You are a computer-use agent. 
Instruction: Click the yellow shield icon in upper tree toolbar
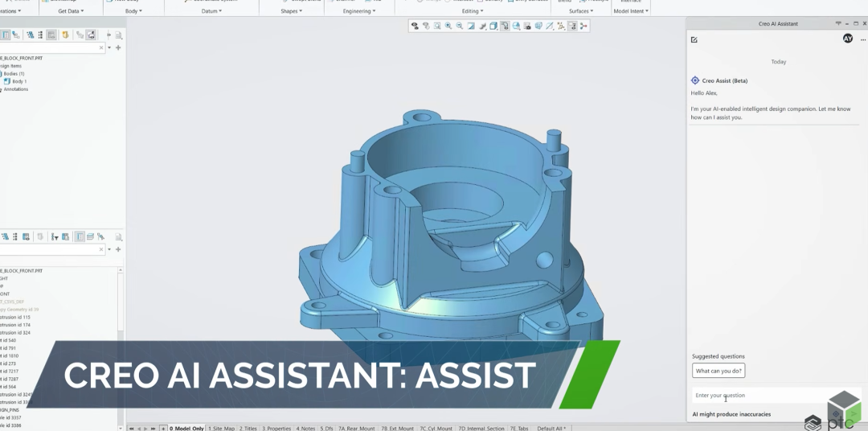click(65, 35)
